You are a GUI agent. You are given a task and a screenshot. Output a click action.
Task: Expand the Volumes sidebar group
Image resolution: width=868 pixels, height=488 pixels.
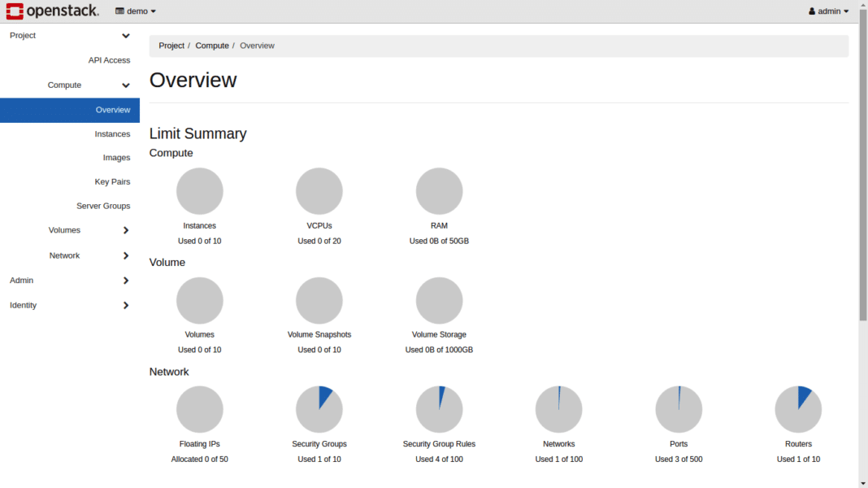[x=126, y=230]
